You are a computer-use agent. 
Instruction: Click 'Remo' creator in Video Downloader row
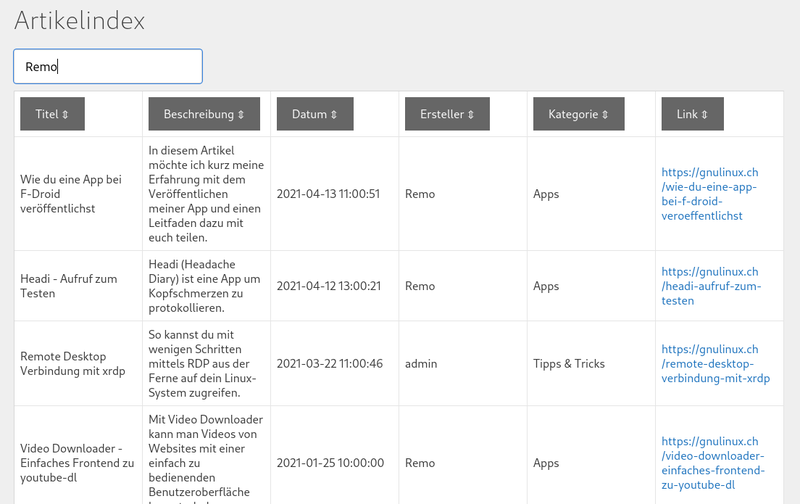[x=420, y=463]
